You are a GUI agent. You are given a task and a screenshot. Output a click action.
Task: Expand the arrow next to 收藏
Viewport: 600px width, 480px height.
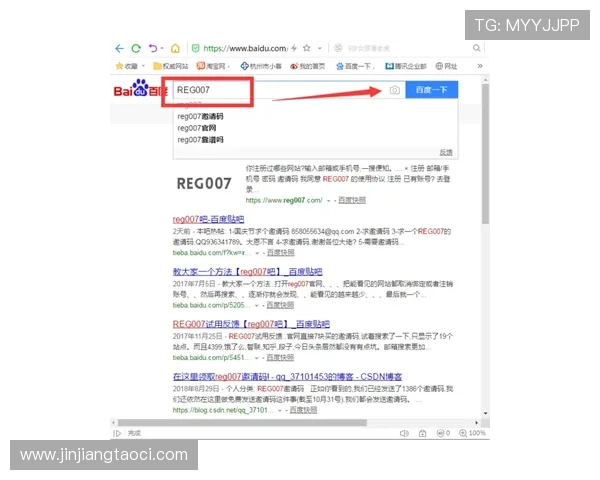[143, 66]
